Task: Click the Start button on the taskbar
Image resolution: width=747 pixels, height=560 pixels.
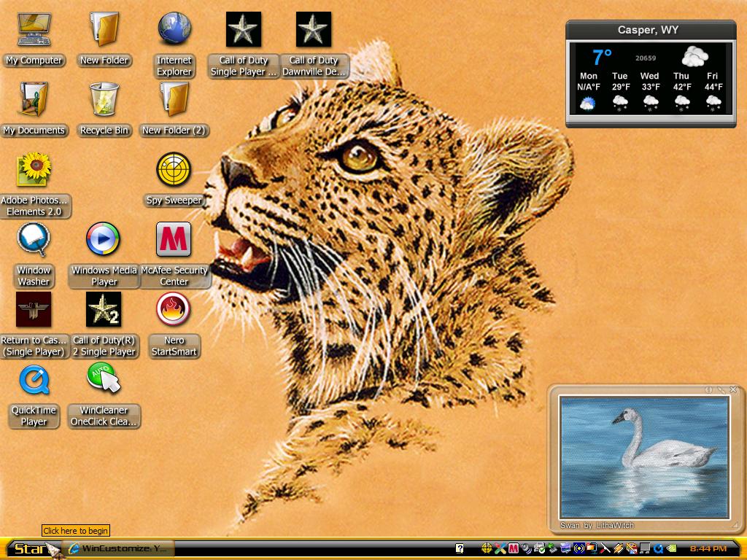Action: pos(32,549)
